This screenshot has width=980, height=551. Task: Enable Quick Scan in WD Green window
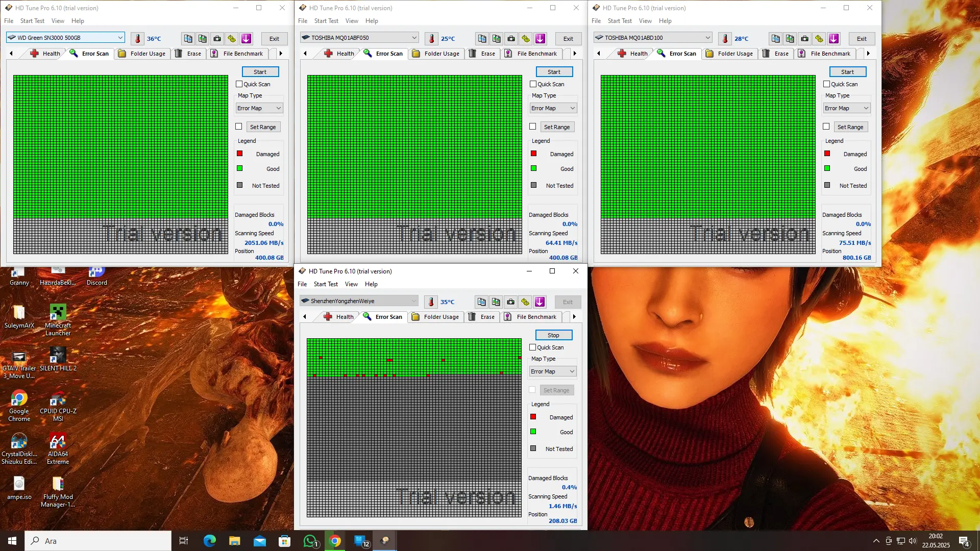pos(239,84)
